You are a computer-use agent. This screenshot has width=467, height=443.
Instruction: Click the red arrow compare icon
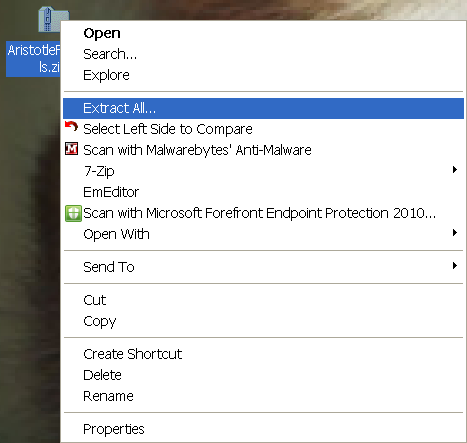[x=71, y=127]
